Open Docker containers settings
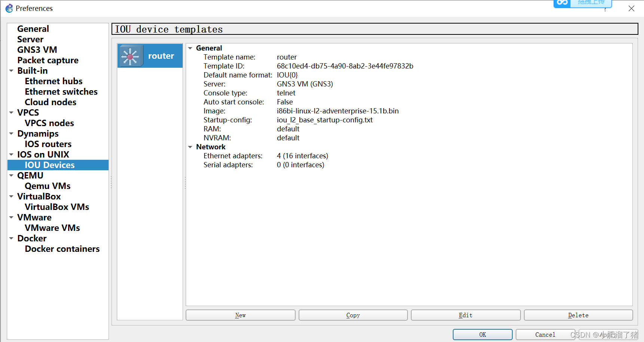The image size is (644, 342). [x=62, y=249]
